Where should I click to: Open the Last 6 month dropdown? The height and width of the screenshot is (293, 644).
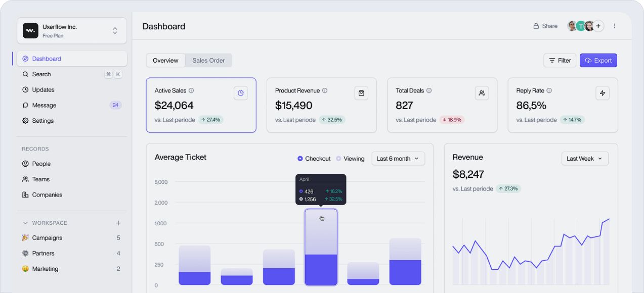coord(398,159)
